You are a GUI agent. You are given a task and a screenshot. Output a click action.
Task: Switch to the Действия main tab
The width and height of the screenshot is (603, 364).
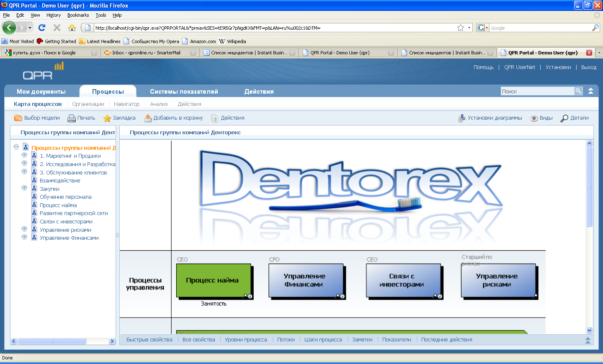259,91
